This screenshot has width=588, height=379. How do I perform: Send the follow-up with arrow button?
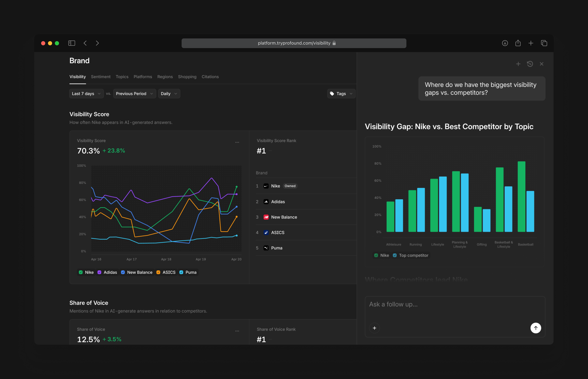click(x=536, y=328)
